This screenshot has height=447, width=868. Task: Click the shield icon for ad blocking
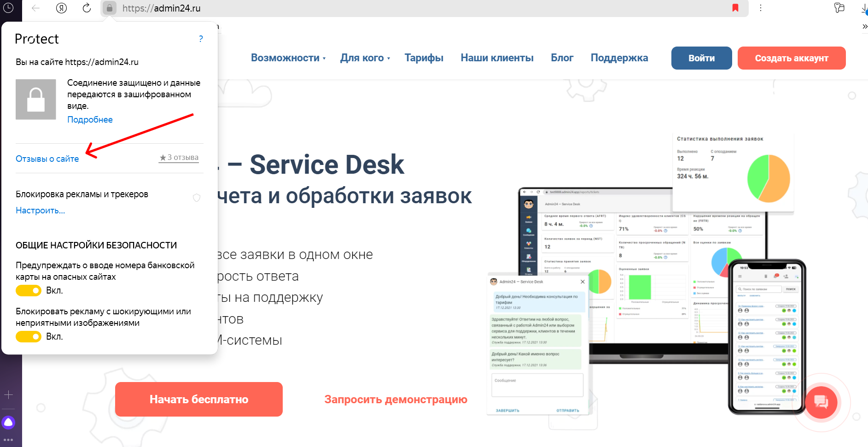coord(197,198)
